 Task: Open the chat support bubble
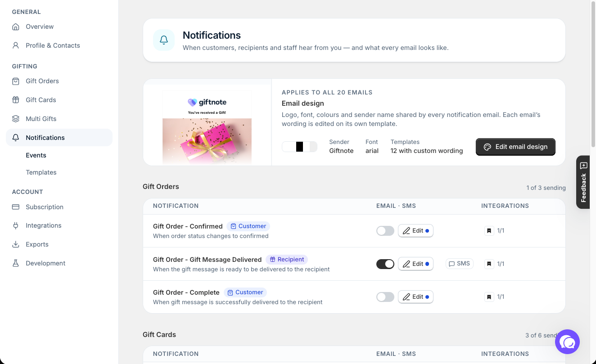[567, 342]
